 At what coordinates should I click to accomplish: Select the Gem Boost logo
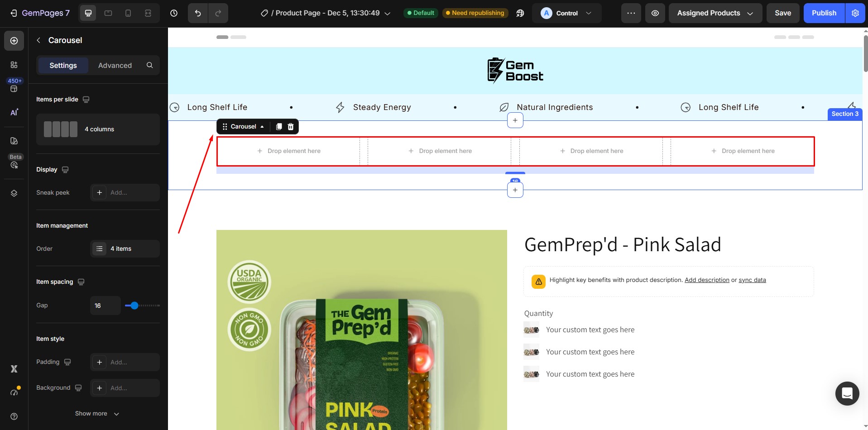(515, 71)
